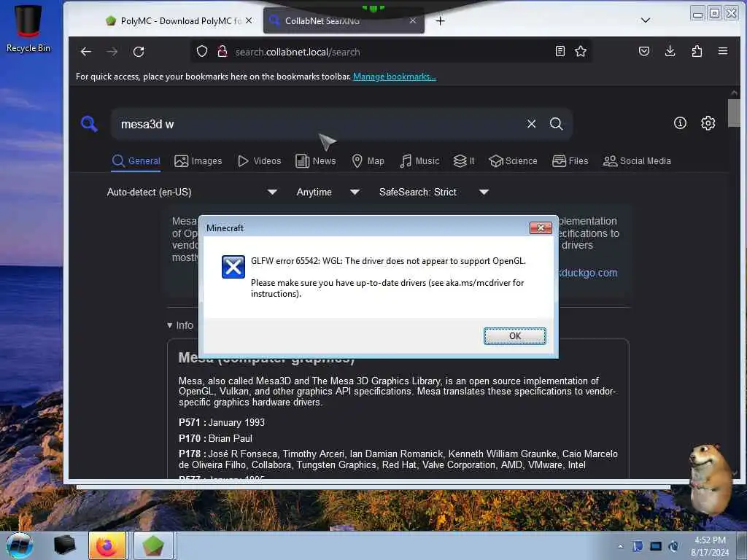The width and height of the screenshot is (747, 560).
Task: Select Music search category
Action: [419, 161]
